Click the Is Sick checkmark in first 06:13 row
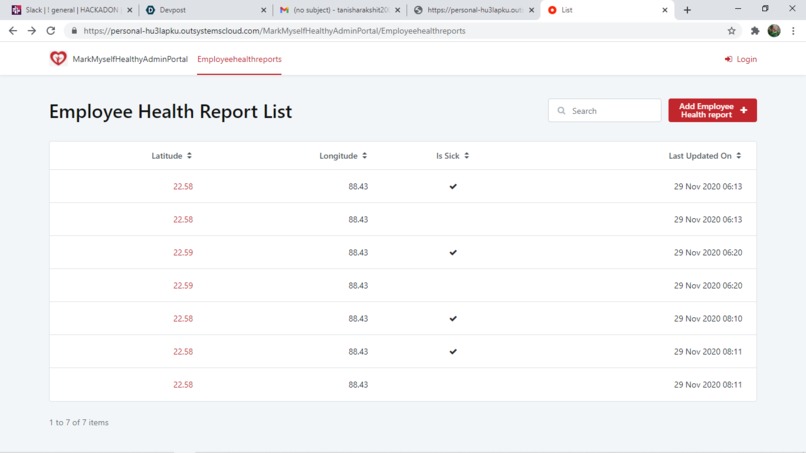 coord(453,186)
